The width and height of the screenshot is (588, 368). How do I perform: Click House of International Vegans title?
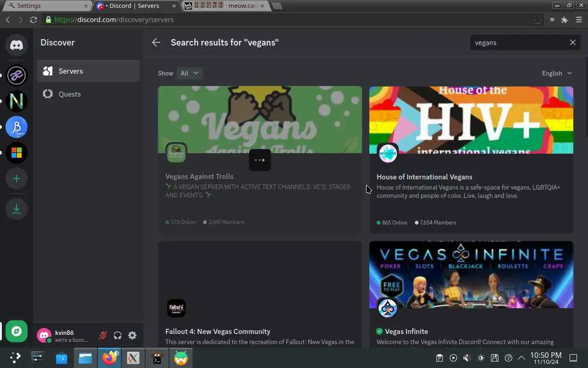[x=424, y=177]
